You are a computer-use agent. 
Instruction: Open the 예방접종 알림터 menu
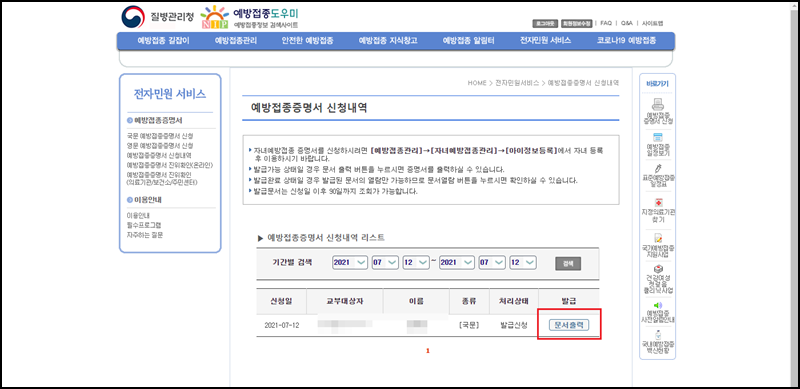468,41
